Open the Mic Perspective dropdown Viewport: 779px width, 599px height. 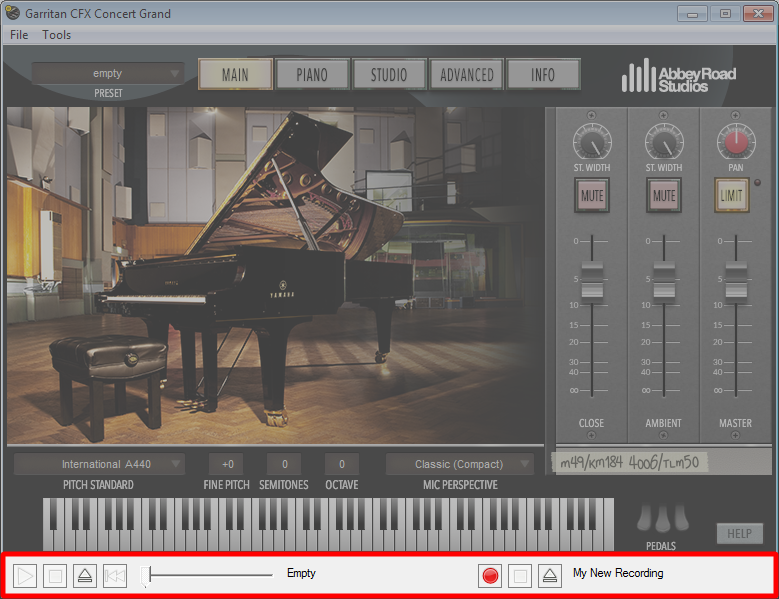460,464
